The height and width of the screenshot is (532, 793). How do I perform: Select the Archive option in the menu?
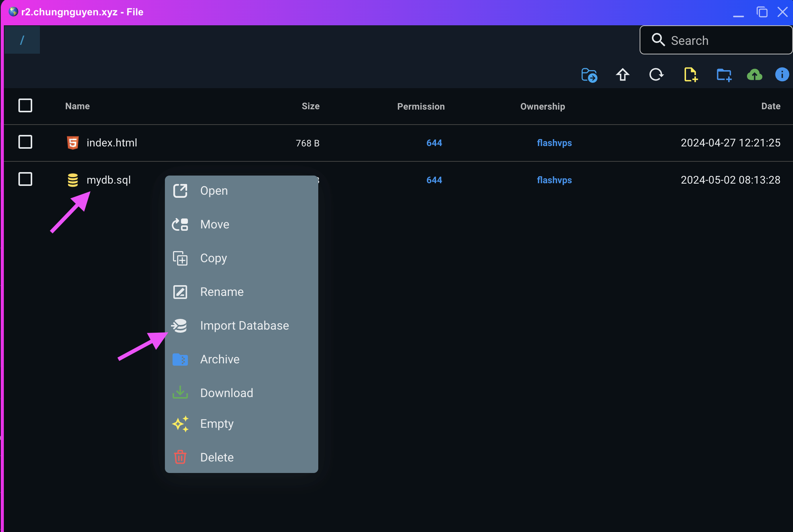tap(220, 359)
